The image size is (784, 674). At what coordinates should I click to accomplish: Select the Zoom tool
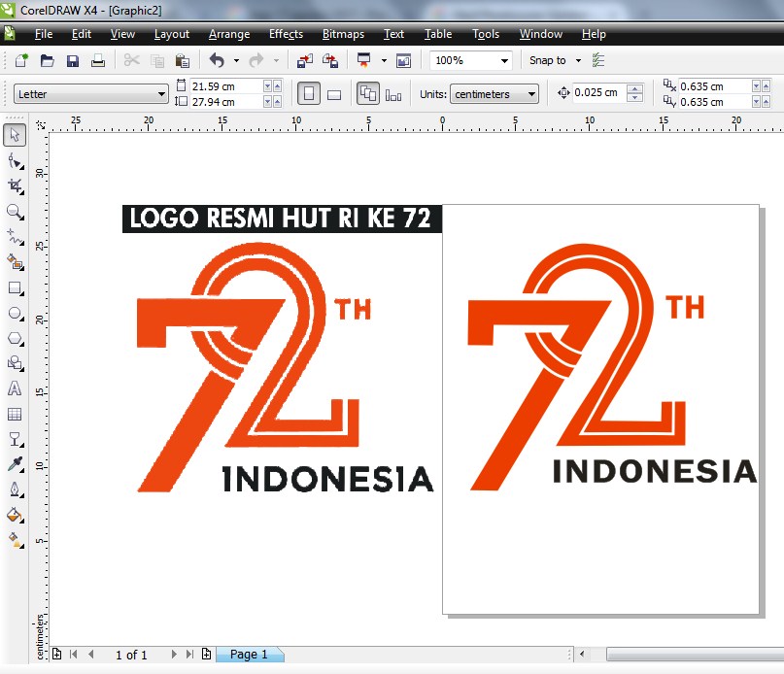[x=15, y=212]
